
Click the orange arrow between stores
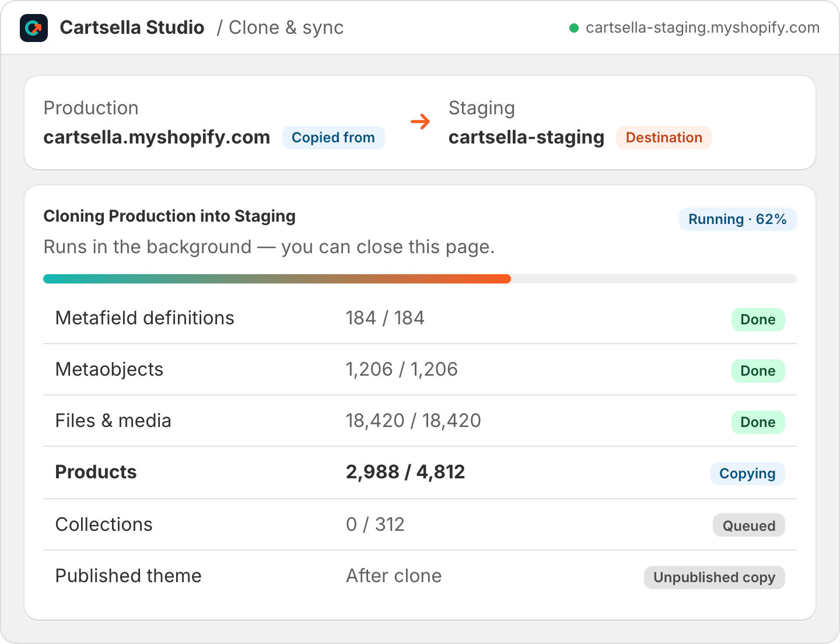(420, 122)
